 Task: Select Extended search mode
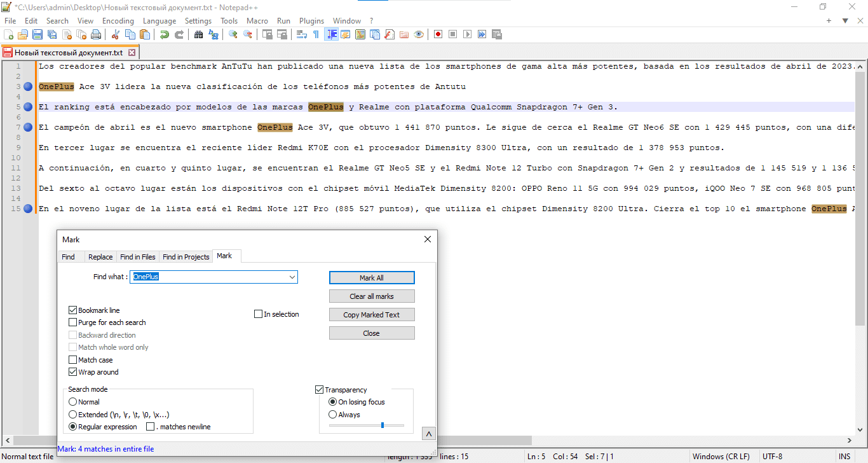click(x=72, y=415)
